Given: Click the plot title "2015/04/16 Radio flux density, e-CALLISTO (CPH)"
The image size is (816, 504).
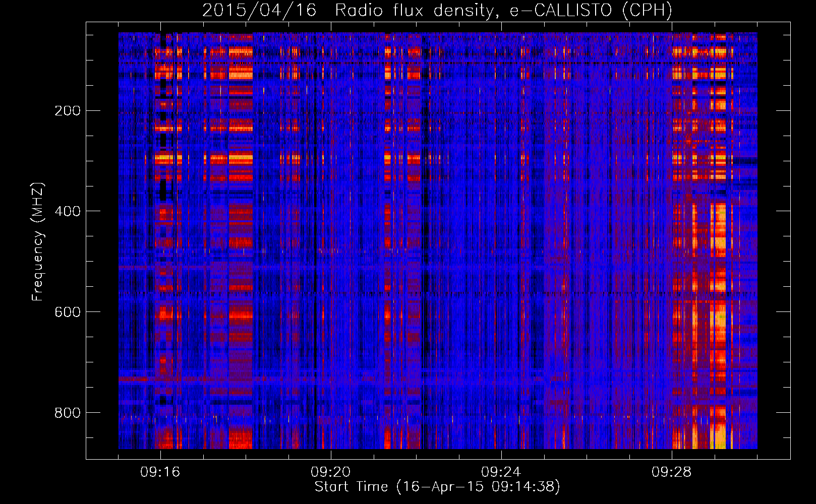Looking at the screenshot, I should [437, 10].
